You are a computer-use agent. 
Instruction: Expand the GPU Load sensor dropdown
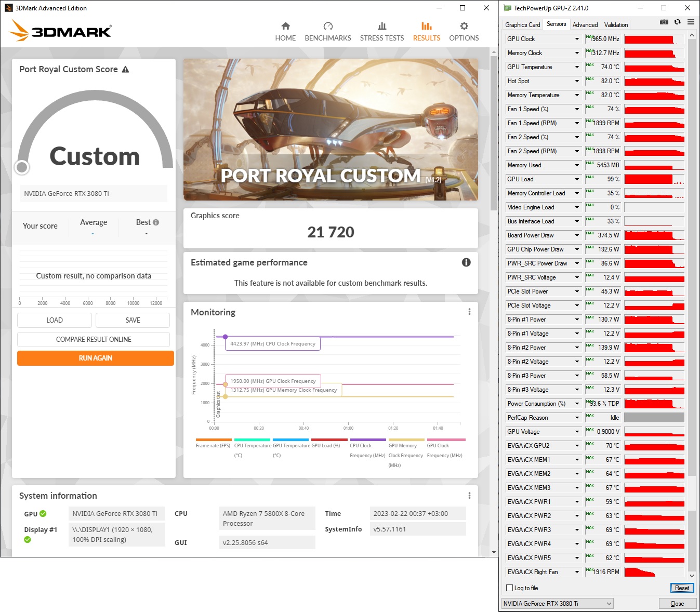pos(577,179)
